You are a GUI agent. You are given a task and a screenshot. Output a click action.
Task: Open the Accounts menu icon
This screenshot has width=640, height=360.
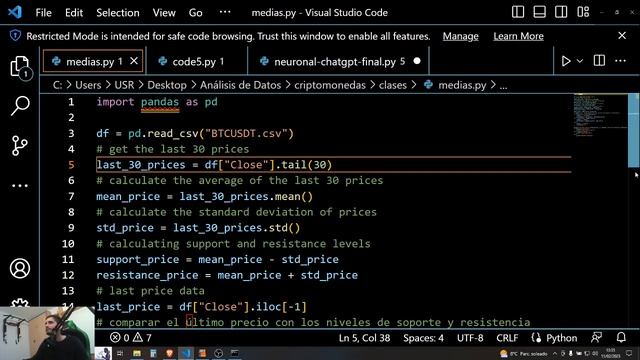(20, 268)
